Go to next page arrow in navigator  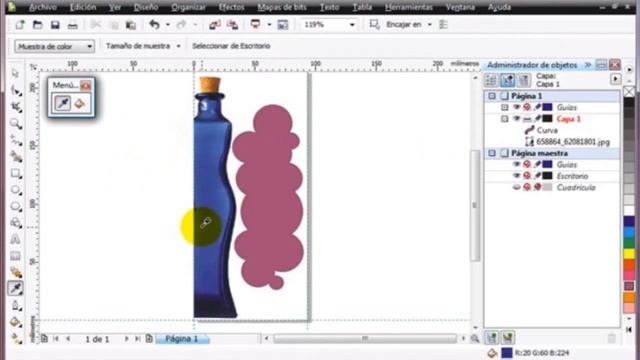tap(127, 339)
